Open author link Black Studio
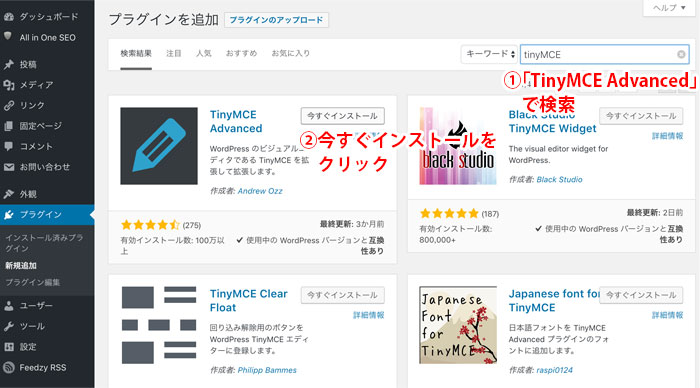 click(559, 179)
